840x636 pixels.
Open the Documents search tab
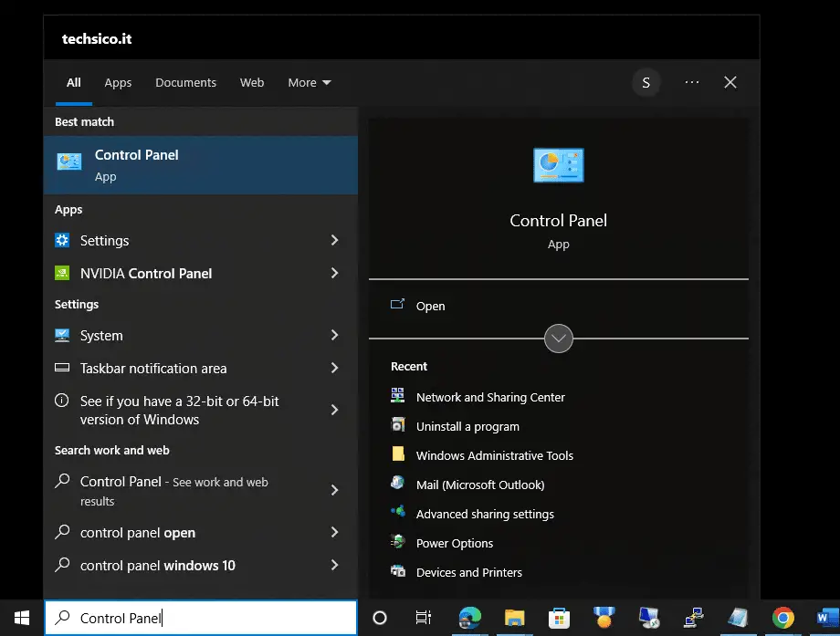pyautogui.click(x=186, y=82)
